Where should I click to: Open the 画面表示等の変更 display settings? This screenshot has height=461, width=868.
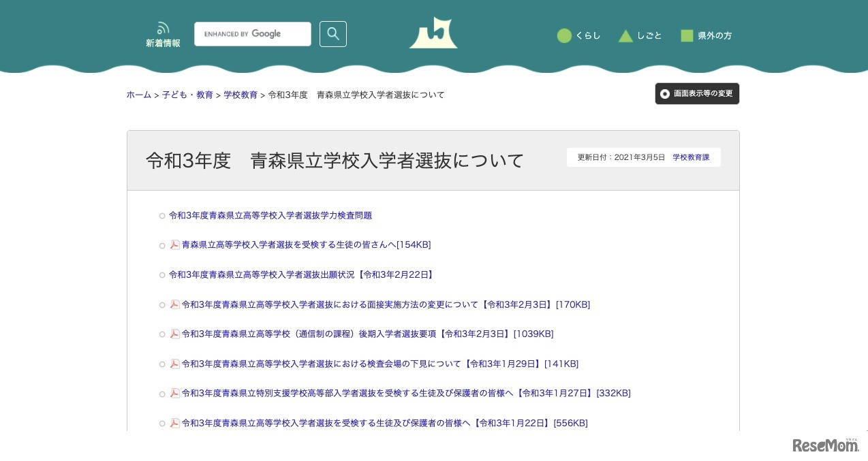(x=697, y=94)
